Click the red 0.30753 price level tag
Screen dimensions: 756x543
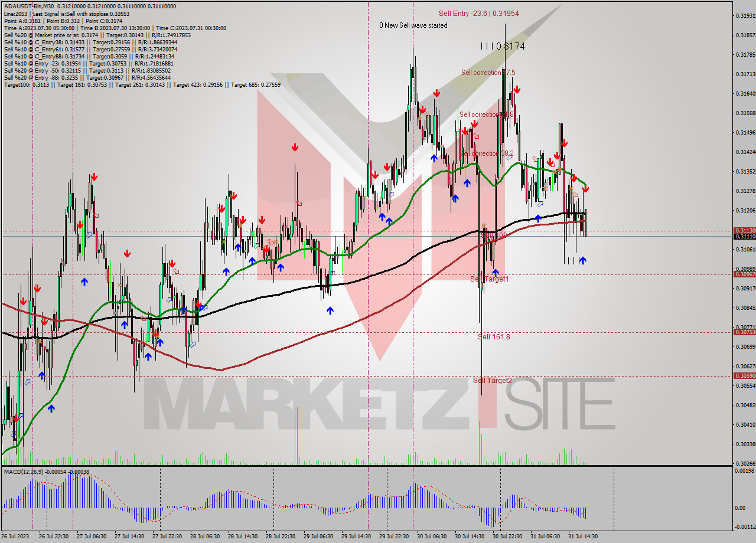point(744,332)
